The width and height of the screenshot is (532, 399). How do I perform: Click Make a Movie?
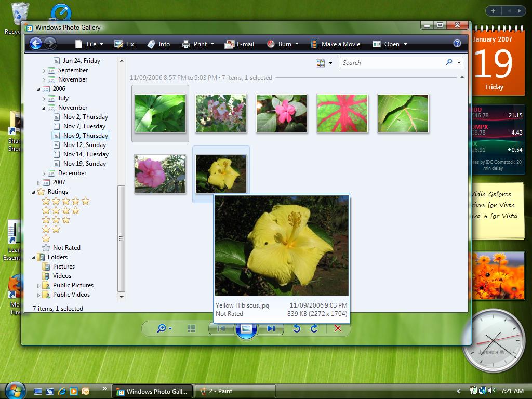tap(335, 44)
